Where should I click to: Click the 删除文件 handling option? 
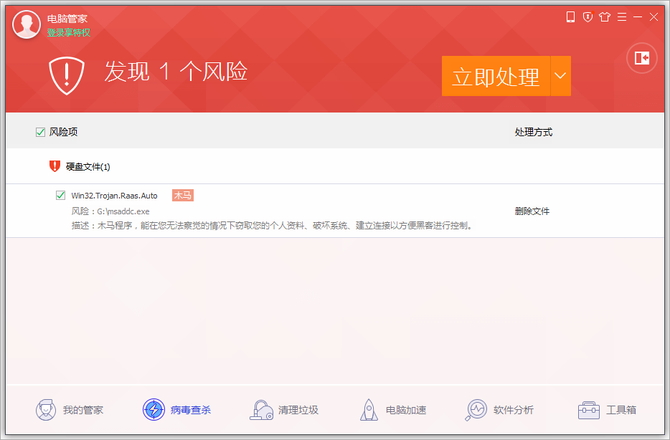click(x=532, y=211)
